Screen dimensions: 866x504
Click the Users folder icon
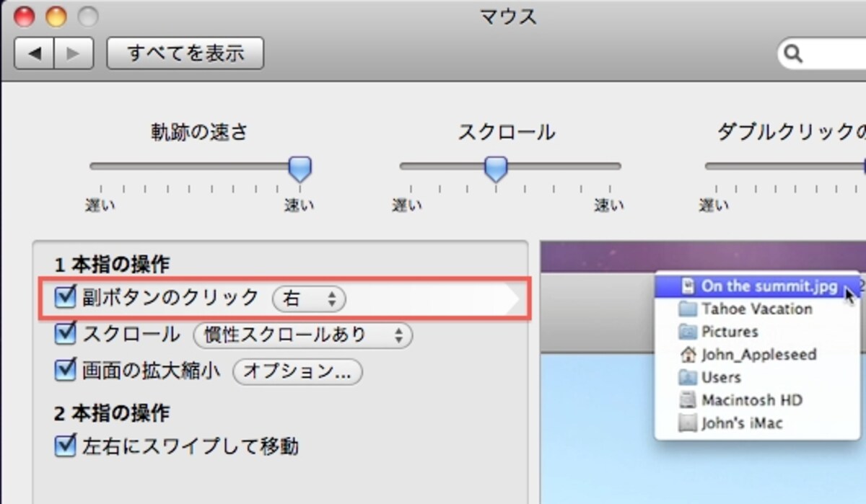tap(688, 378)
